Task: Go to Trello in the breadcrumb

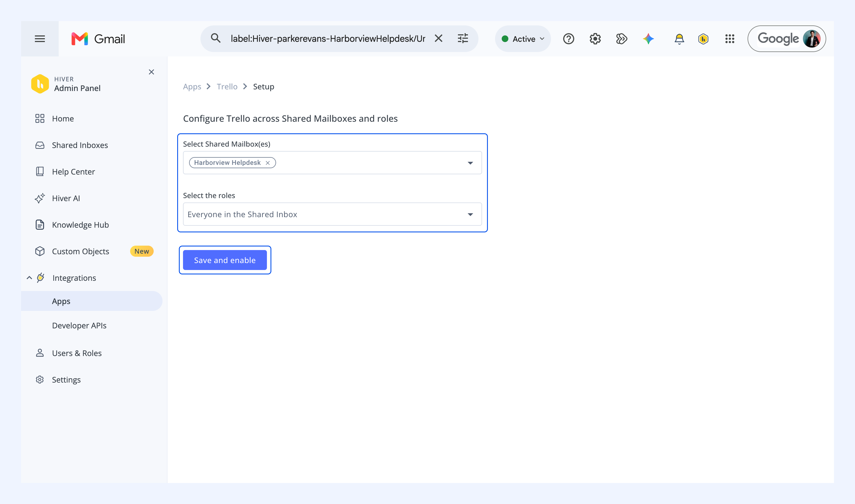Action: (227, 87)
